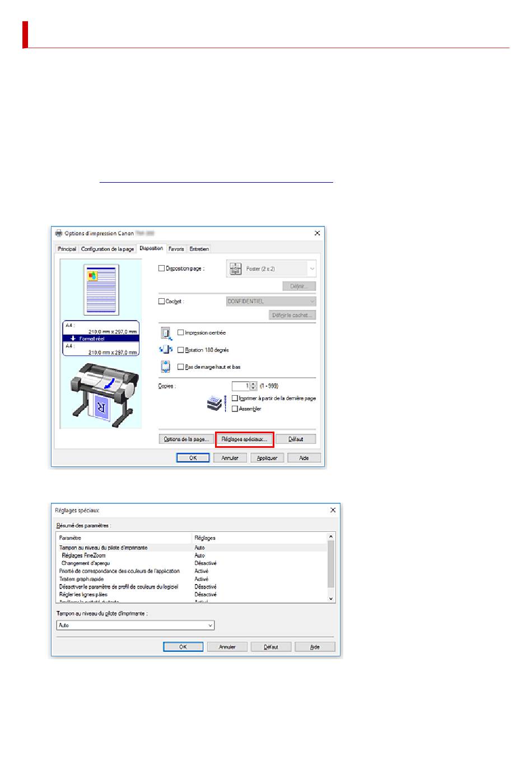The image size is (532, 783).
Task: Click the Rotation 180 degrés icon
Action: 166,350
